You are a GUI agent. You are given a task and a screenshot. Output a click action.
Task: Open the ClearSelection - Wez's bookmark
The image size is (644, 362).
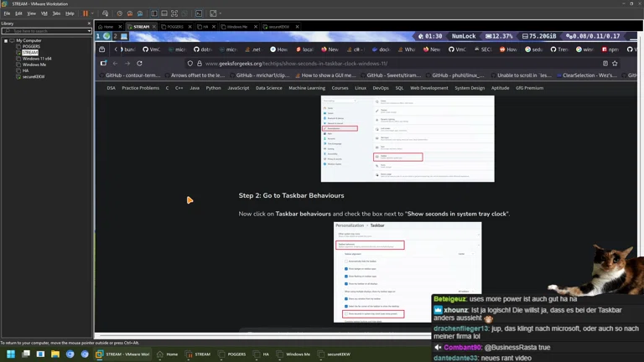point(586,75)
